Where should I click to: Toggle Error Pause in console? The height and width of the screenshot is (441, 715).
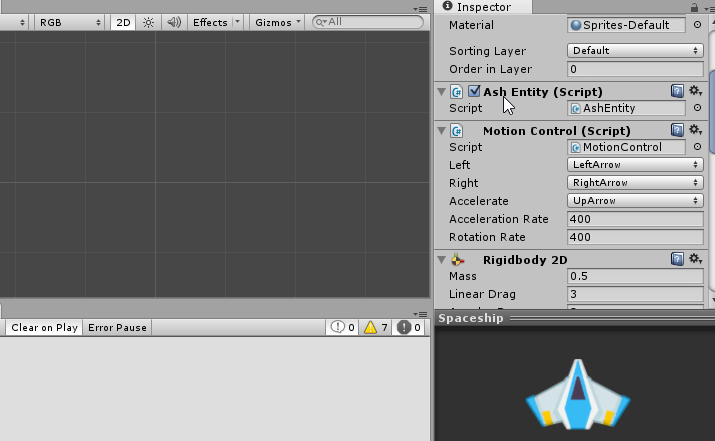117,327
